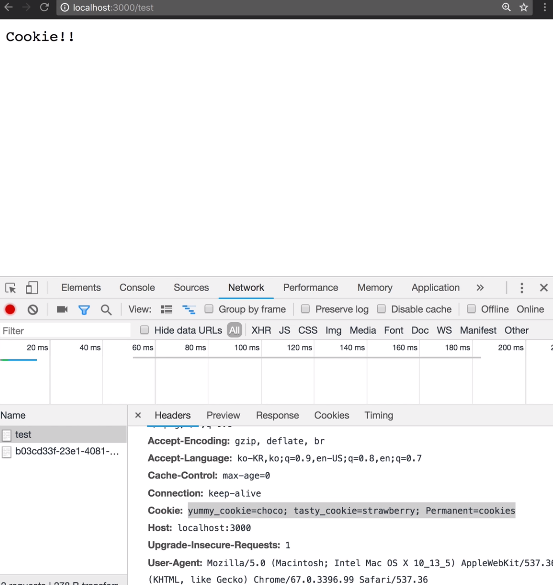Tick the Hide data URLs checkbox
553x585 pixels.
coord(144,330)
